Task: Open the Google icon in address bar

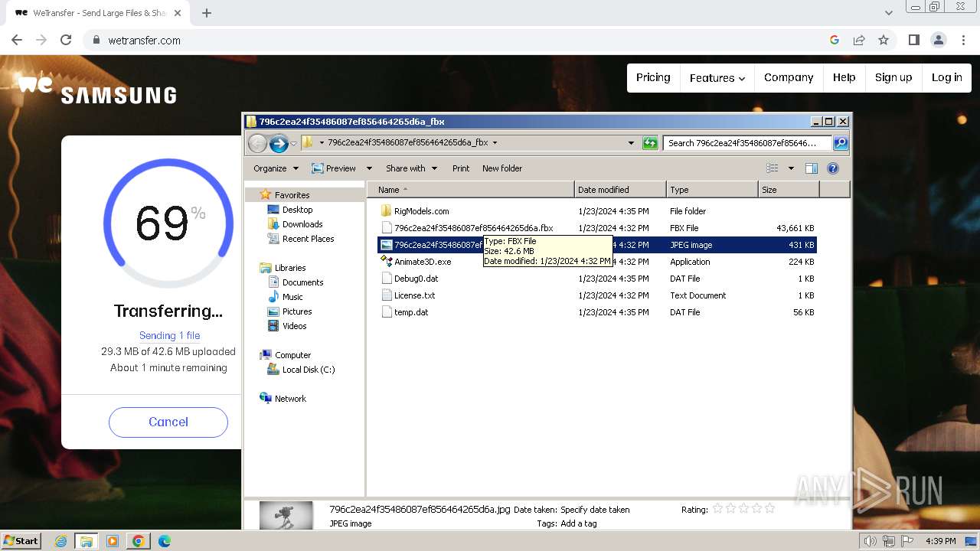Action: pos(835,40)
